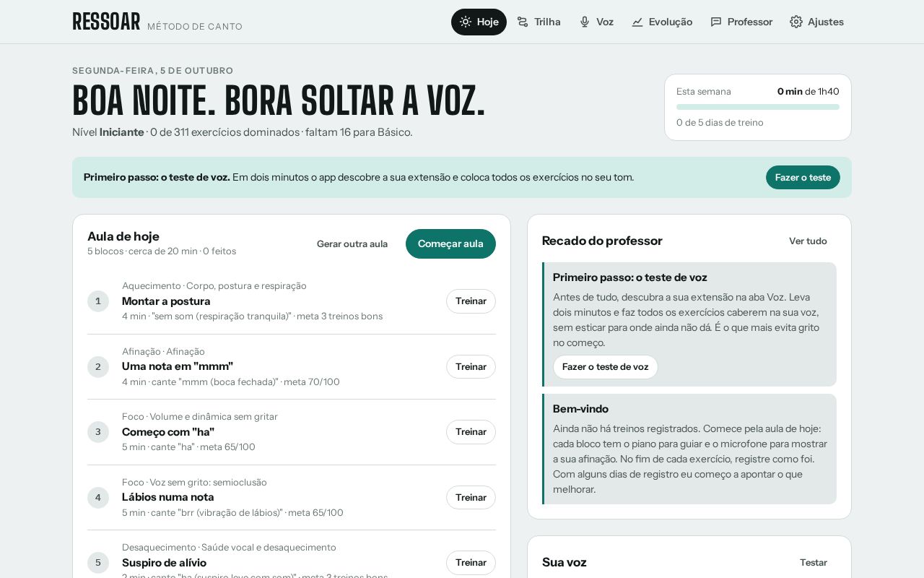
Task: Train the Montar a postura block
Action: pyautogui.click(x=471, y=301)
